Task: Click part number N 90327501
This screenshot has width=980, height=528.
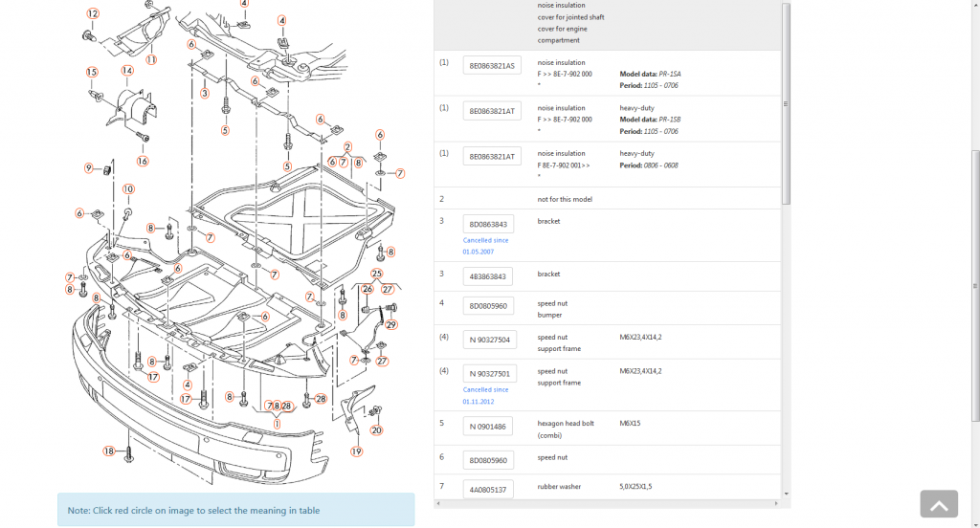Action: click(x=490, y=373)
